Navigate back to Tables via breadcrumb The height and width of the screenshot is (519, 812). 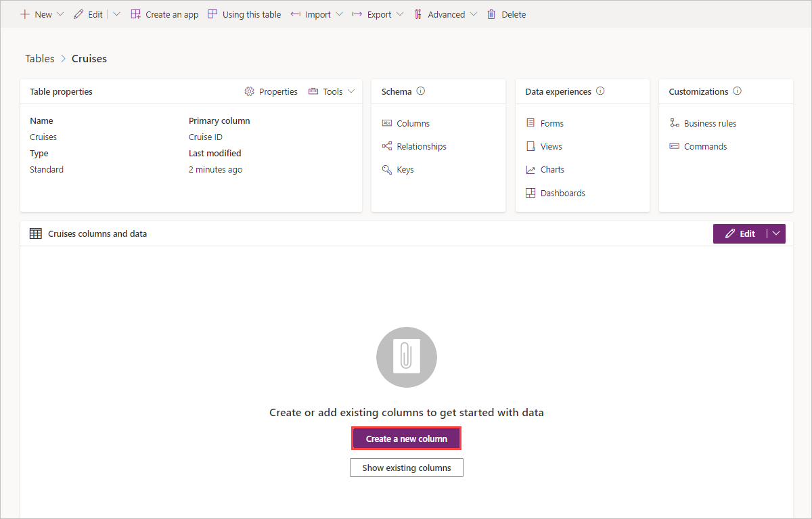(x=39, y=58)
